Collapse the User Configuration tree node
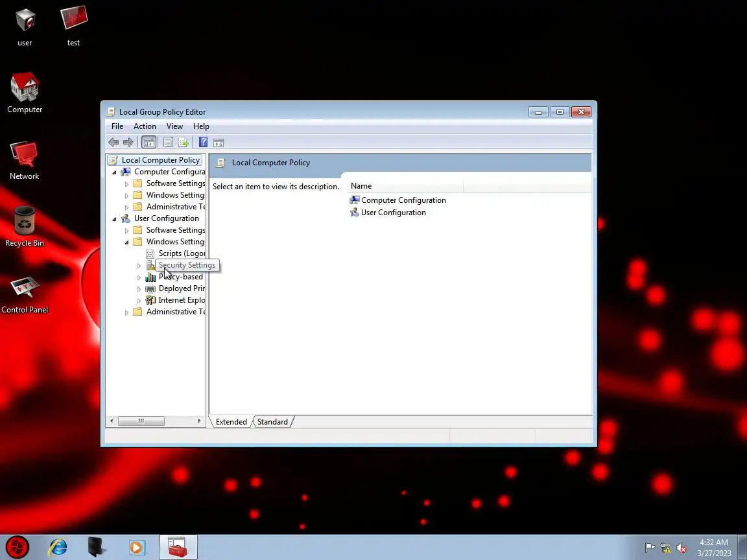This screenshot has height=560, width=747. point(114,219)
